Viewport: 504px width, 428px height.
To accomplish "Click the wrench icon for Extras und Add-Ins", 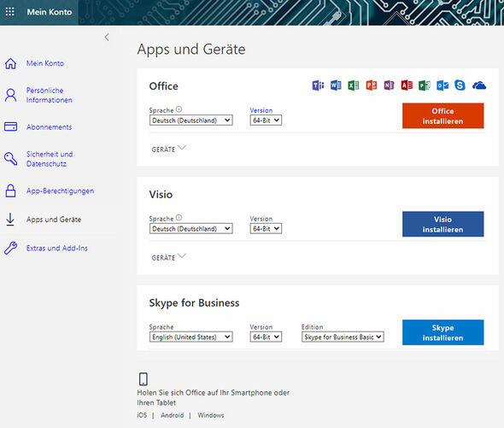I will (10, 248).
